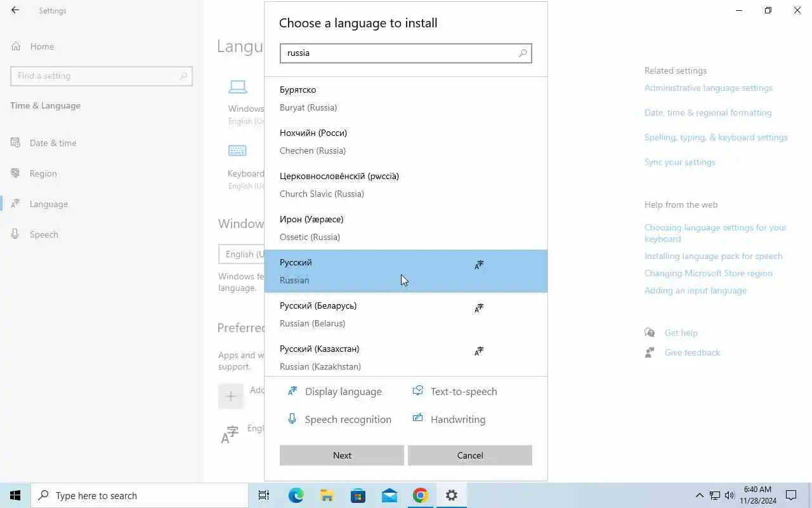Open File Explorer from taskbar

click(x=327, y=495)
